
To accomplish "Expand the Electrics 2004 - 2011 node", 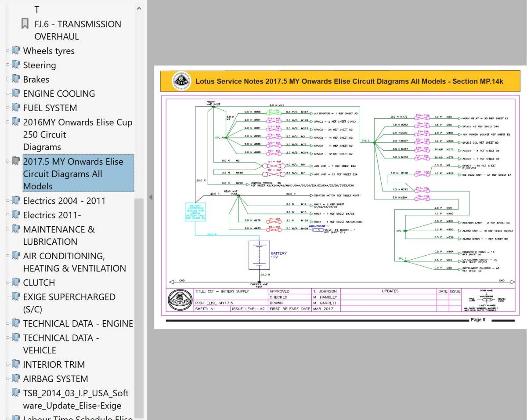I will 7,201.
